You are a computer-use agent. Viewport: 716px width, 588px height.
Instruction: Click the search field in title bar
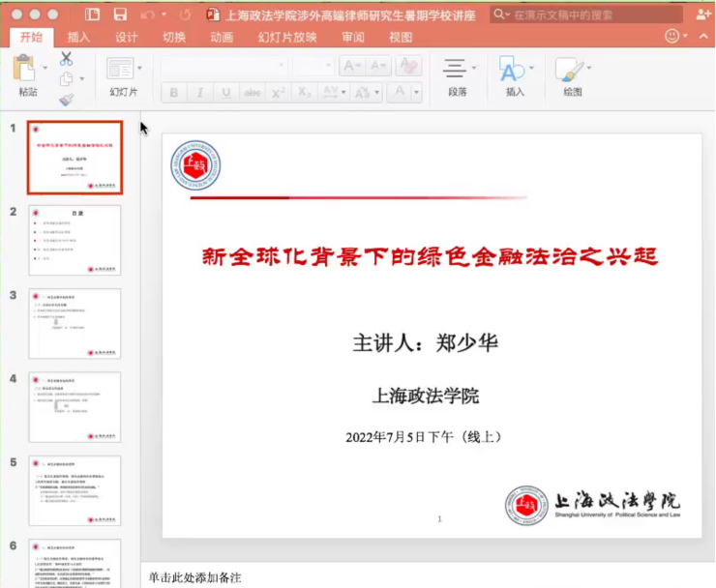click(x=595, y=15)
